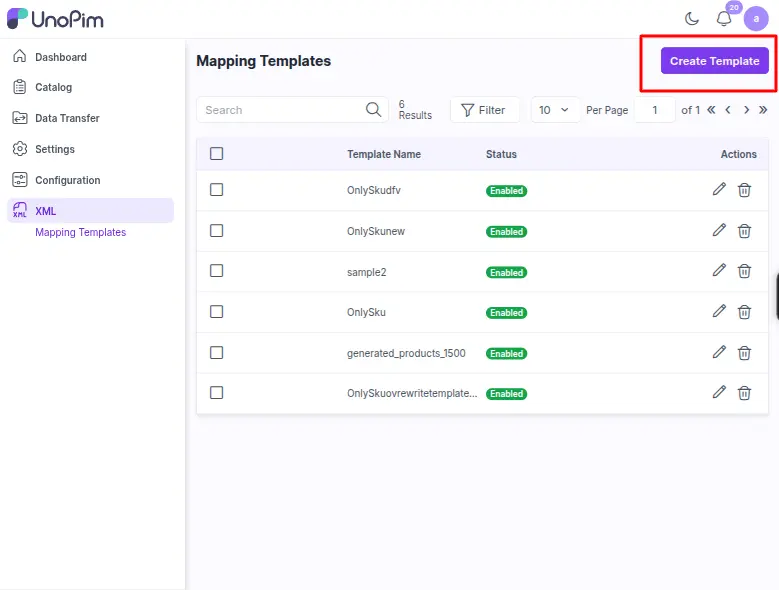
Task: Click the search magnifier icon
Action: click(374, 110)
